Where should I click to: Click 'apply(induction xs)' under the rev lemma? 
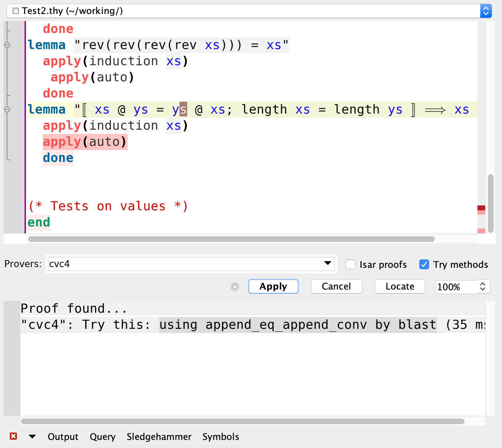(x=116, y=61)
